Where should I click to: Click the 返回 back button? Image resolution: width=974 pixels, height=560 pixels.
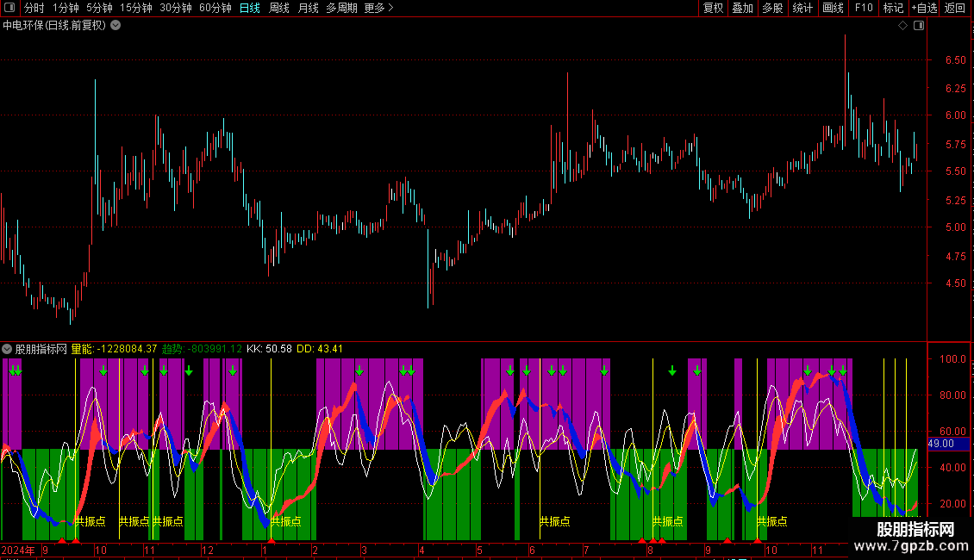pos(955,8)
